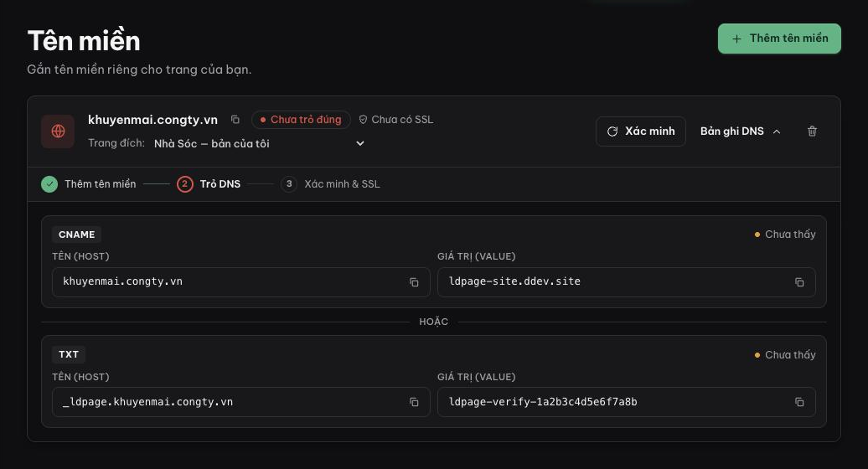Click the CNAME value field ldpage-site.ddev.site
Screen dimensions: 868x469
tap(626, 282)
